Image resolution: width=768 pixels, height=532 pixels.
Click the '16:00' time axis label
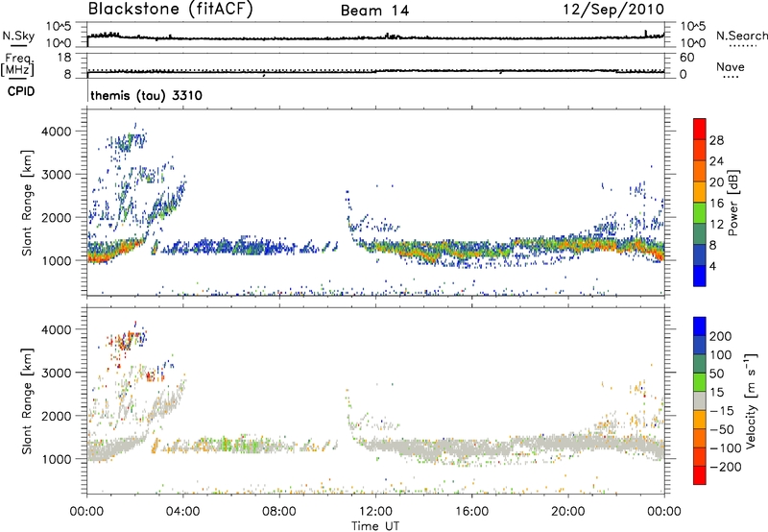[x=471, y=512]
